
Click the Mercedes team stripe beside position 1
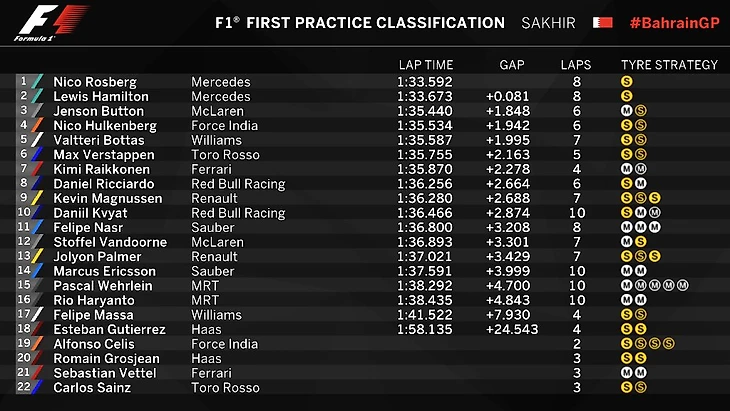37,81
